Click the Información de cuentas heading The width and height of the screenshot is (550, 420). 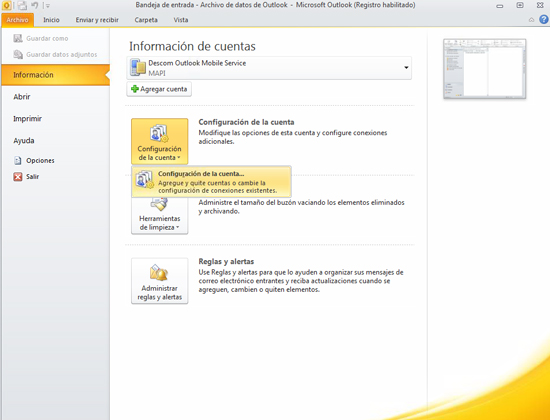point(192,46)
